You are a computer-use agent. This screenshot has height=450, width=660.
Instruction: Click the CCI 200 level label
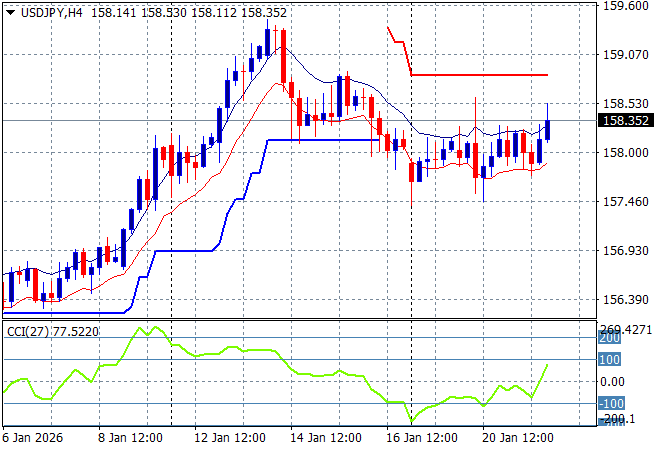click(x=609, y=338)
